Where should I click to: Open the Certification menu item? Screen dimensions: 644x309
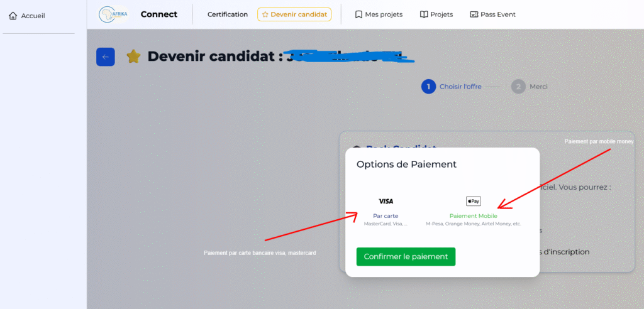click(228, 14)
